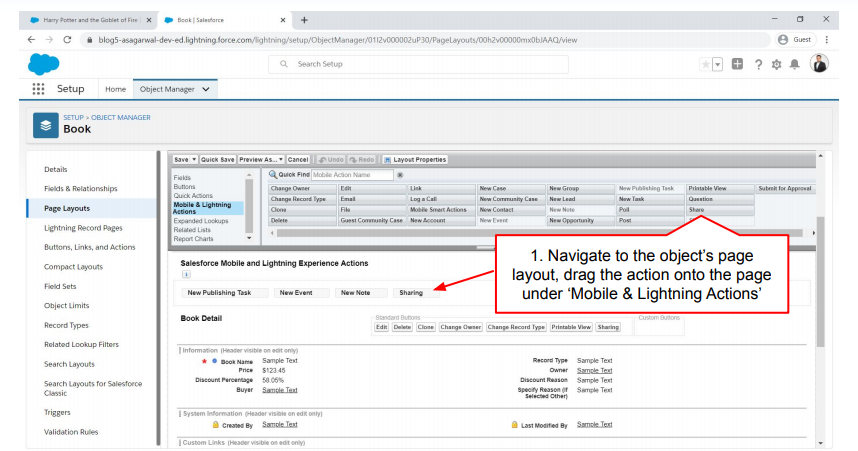Screen dimensions: 858x451
Task: Click the browser forward arrow
Action: [49, 39]
